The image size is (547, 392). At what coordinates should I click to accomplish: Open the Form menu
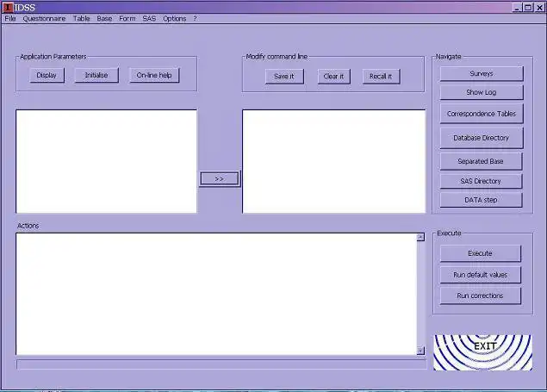tap(127, 18)
